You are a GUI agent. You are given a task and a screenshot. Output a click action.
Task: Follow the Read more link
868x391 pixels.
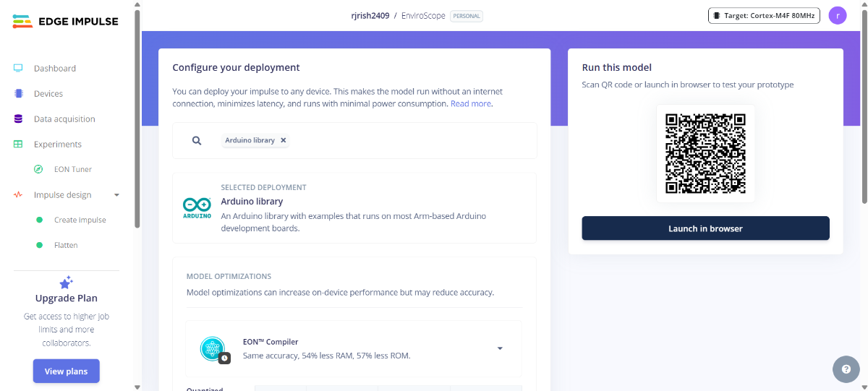[470, 103]
